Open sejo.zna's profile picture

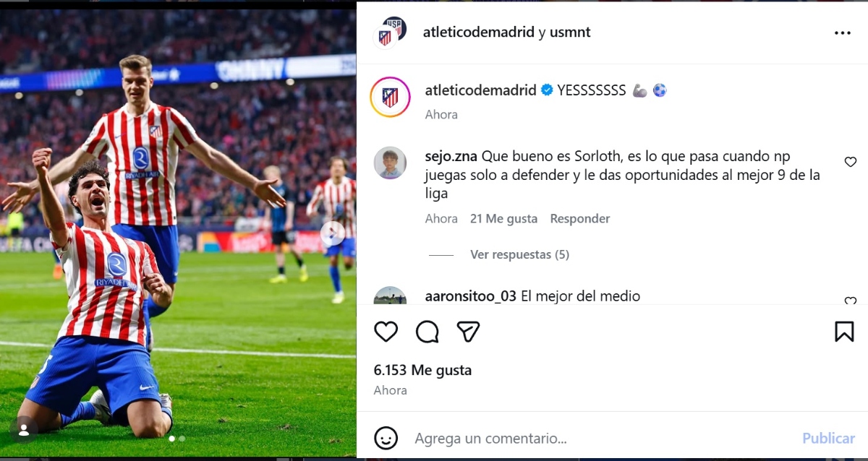pyautogui.click(x=390, y=163)
